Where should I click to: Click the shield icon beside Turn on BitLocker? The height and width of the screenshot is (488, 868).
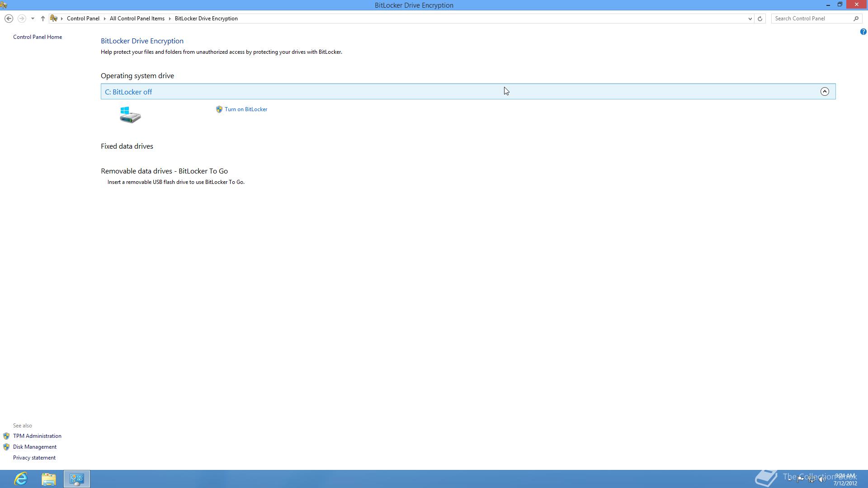point(219,109)
